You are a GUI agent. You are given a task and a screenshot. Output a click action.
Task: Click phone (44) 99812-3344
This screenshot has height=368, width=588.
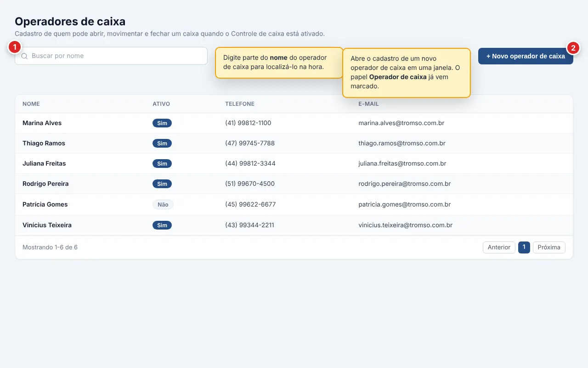click(250, 163)
